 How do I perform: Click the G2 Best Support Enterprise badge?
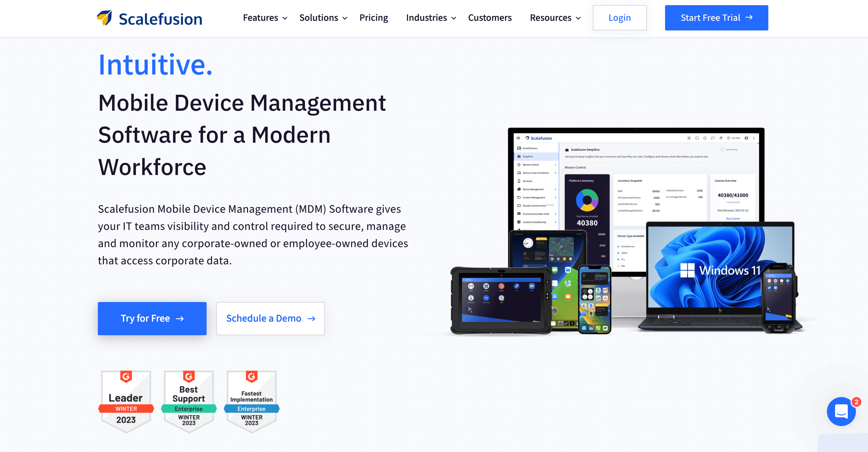(x=189, y=402)
